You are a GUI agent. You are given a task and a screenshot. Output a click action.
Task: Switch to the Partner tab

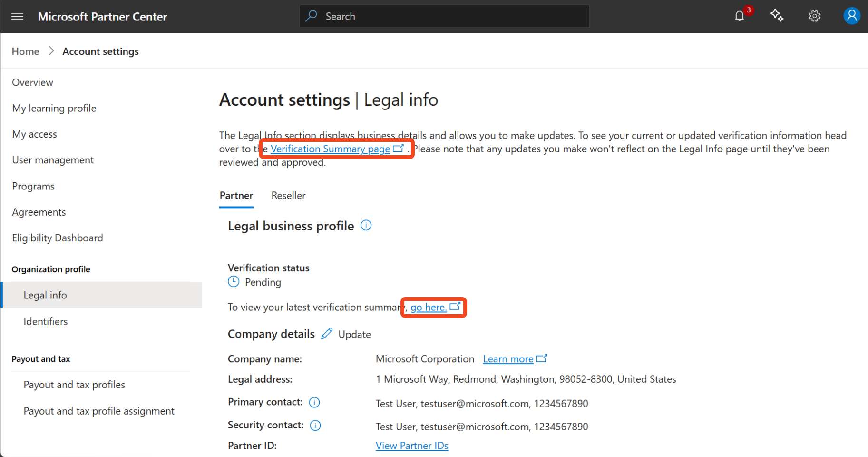[236, 196]
